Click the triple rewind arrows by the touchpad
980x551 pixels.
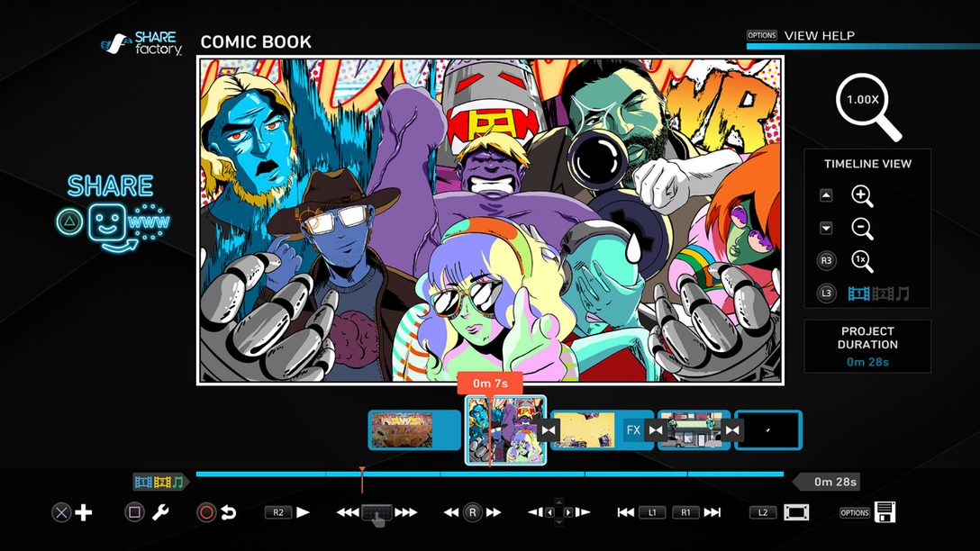(348, 513)
